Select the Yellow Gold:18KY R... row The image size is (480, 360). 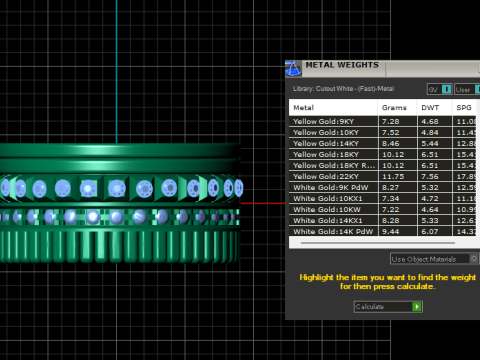[x=383, y=165]
